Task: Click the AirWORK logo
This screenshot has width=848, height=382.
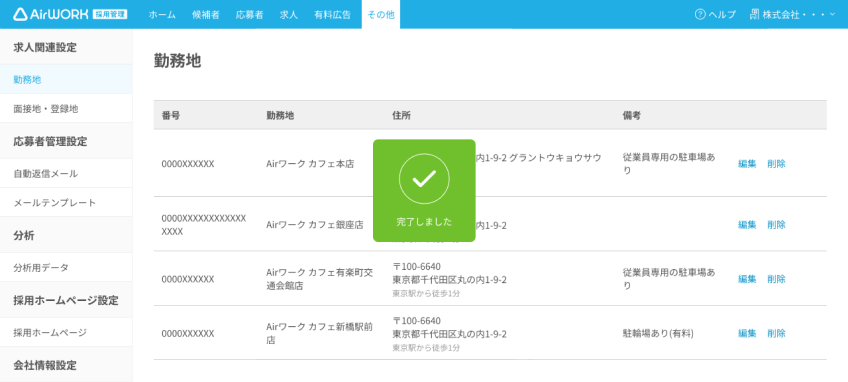Action: pos(70,14)
